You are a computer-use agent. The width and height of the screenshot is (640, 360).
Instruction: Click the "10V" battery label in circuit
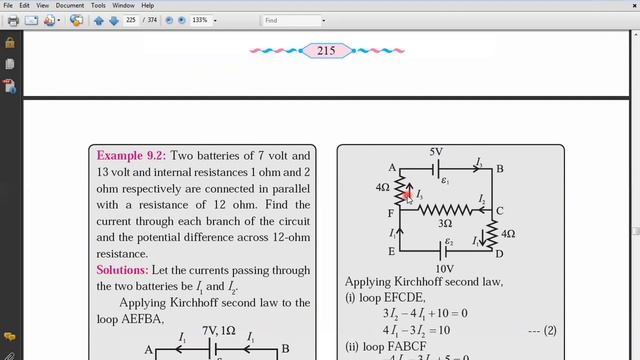tap(444, 269)
